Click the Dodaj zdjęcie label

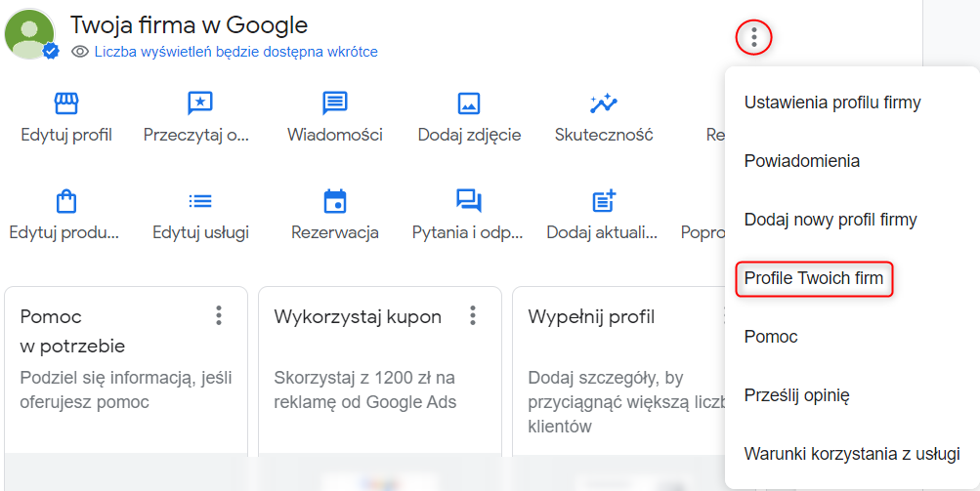click(469, 135)
